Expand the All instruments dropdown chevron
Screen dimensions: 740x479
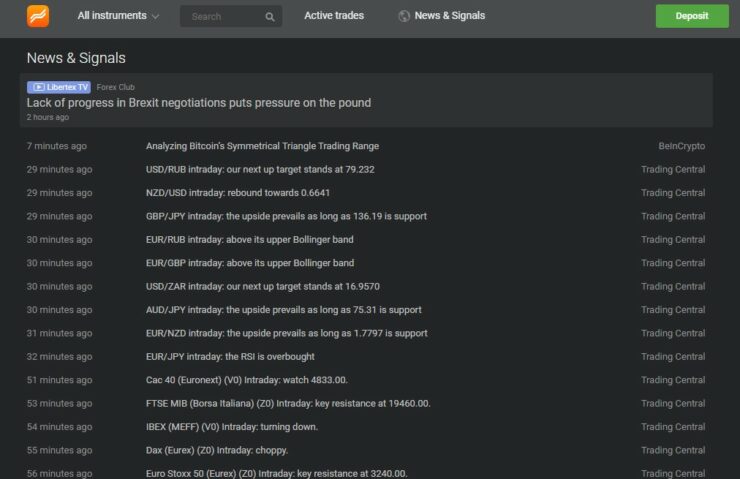point(155,17)
